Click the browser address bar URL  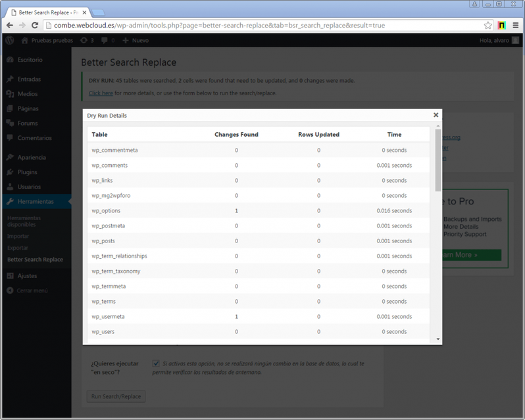pos(219,26)
